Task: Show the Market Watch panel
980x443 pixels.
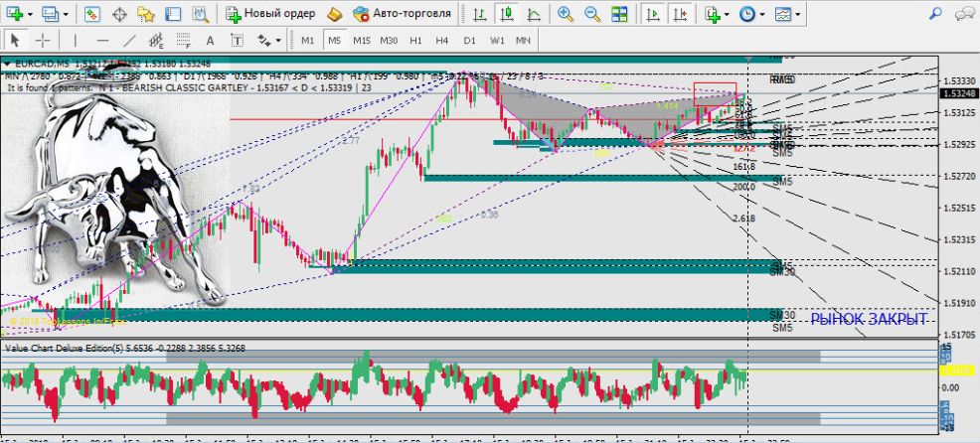Action: (93, 13)
